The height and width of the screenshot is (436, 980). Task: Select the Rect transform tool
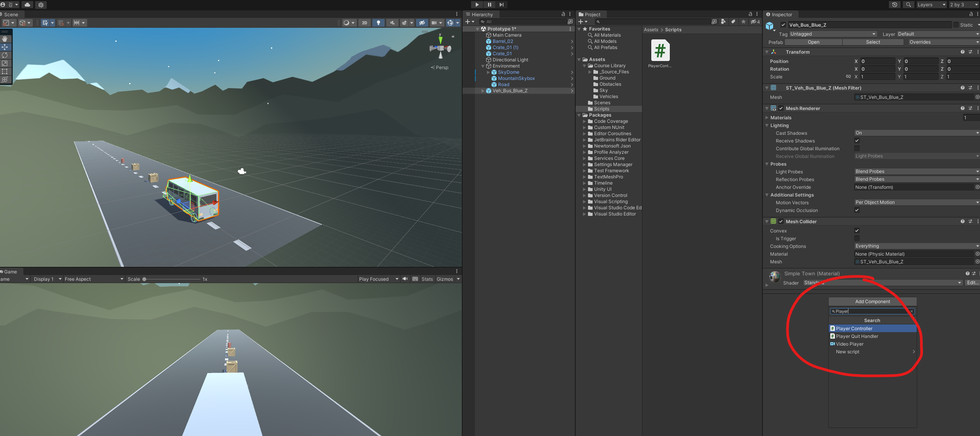coord(5,71)
